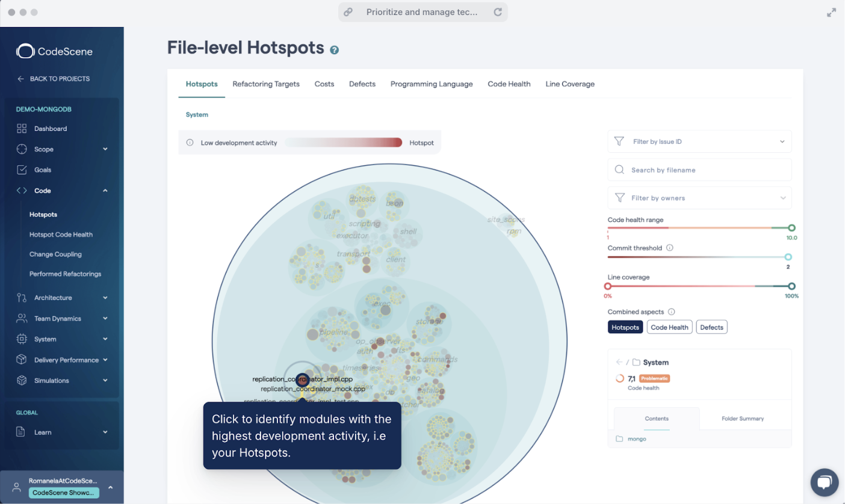Open the Folder Summary tab

click(x=743, y=419)
